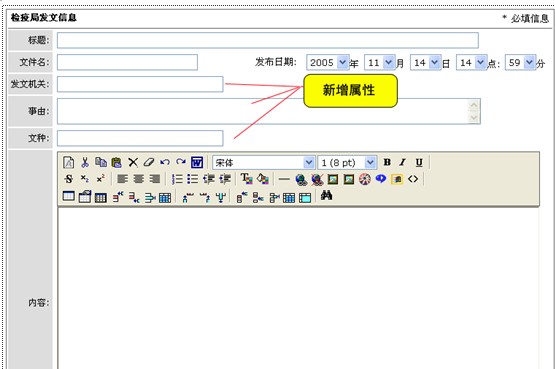Open table properties icon
The width and height of the screenshot is (555, 369).
click(85, 196)
